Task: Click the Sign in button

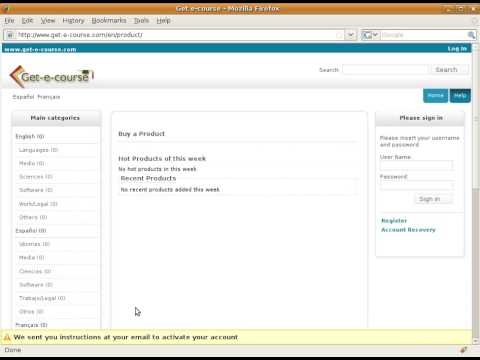Action: 433,199
